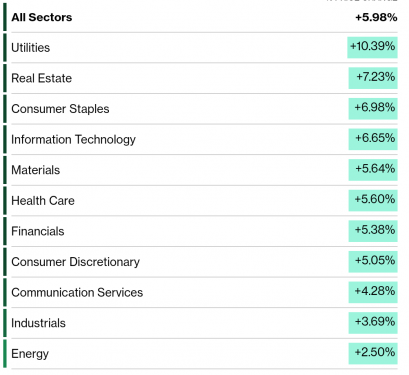Select the All Sectors row label
This screenshot has width=409, height=375.
tap(42, 17)
